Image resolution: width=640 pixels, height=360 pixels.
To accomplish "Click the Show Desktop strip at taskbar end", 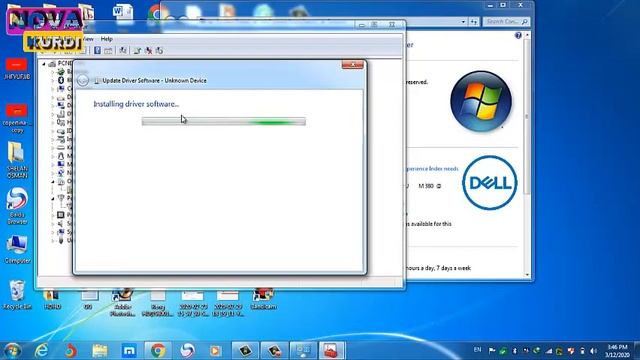I will [637, 351].
